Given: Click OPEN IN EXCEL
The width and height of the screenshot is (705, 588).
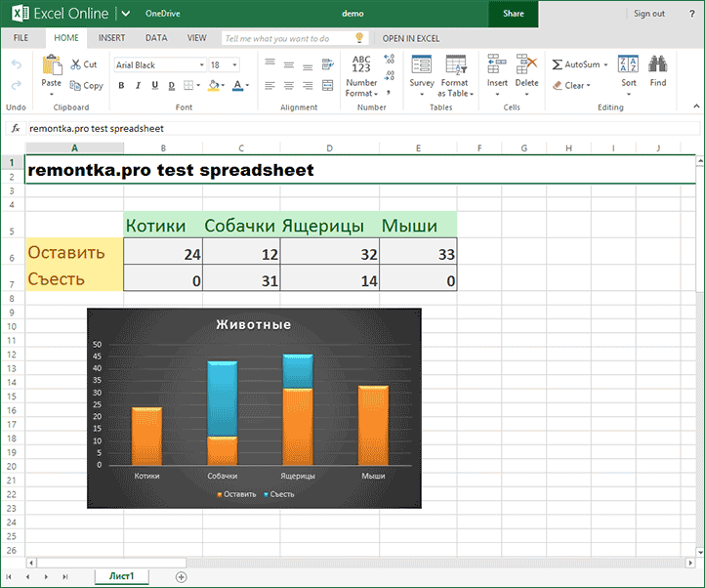Looking at the screenshot, I should (x=411, y=39).
